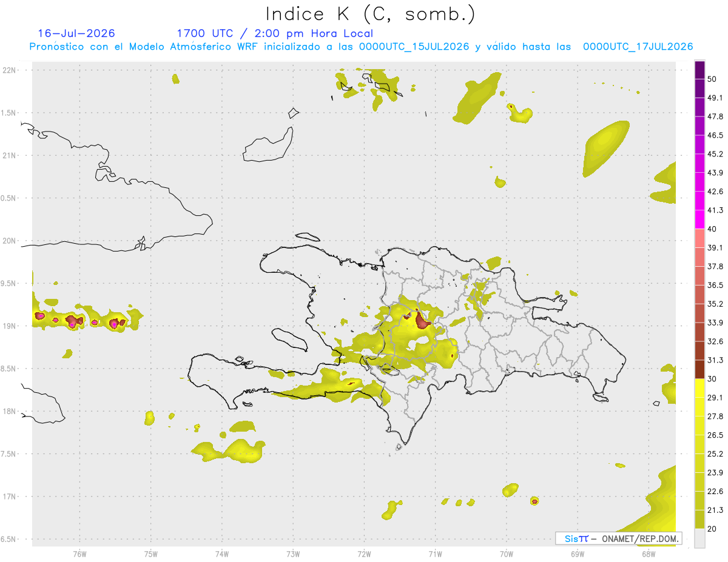728x562 pixels.
Task: Click the '32.6' color scale label
Action: (x=715, y=341)
